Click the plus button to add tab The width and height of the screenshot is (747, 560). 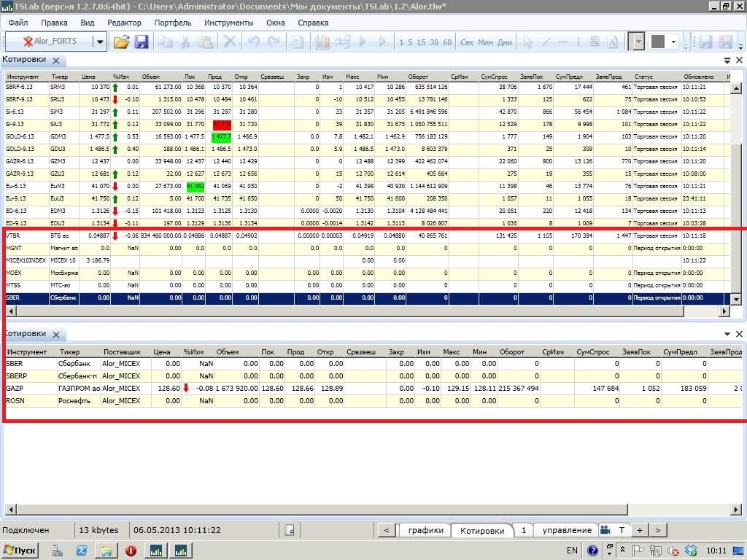tap(639, 530)
